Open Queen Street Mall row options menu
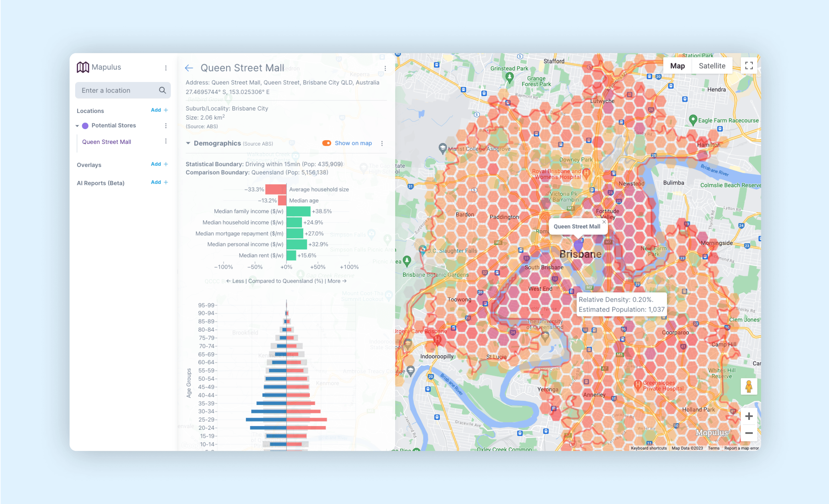 click(166, 141)
